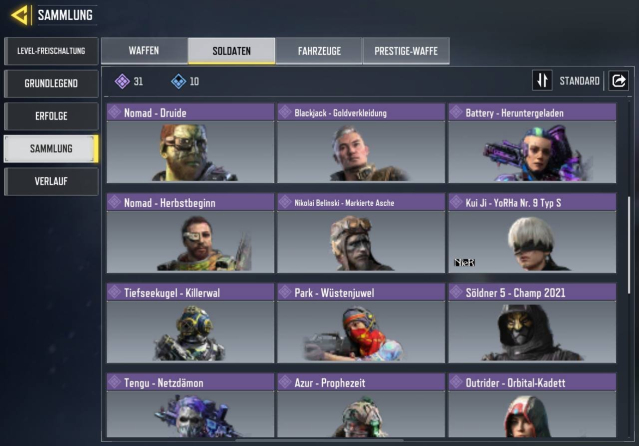The height and width of the screenshot is (446, 639).
Task: Select the purple epic rarity filter icon
Action: pyautogui.click(x=122, y=81)
